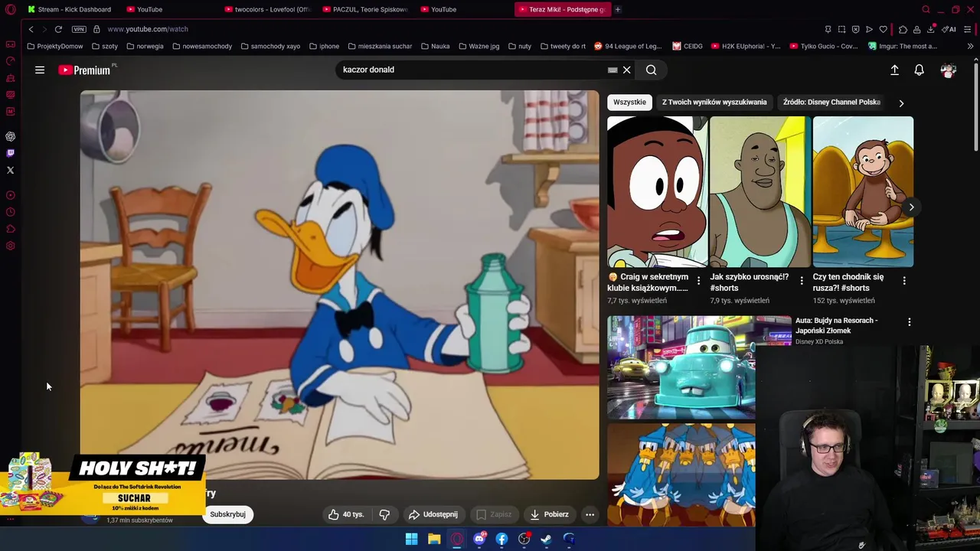The height and width of the screenshot is (551, 980).
Task: Open the upload/create video icon
Action: (894, 70)
